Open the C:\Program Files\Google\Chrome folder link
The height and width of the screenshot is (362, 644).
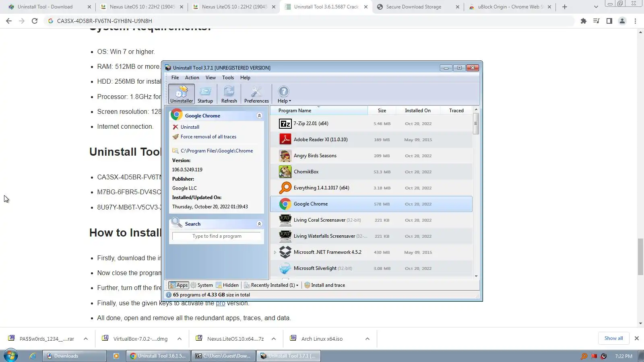217,151
